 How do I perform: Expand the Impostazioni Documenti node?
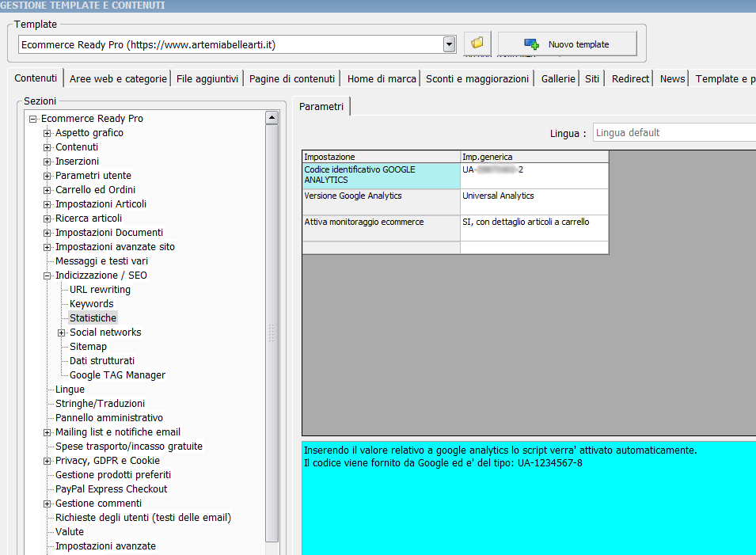point(47,233)
